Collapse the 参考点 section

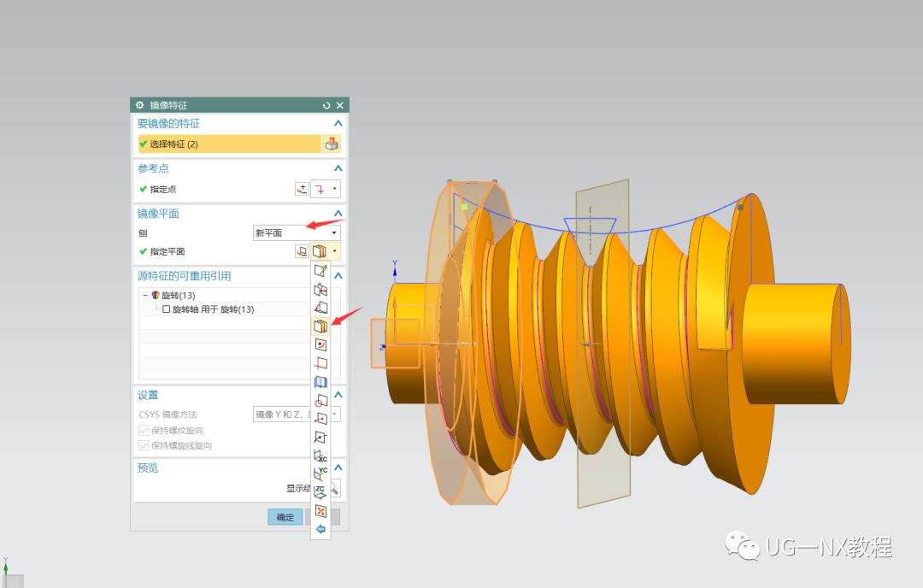pyautogui.click(x=338, y=168)
